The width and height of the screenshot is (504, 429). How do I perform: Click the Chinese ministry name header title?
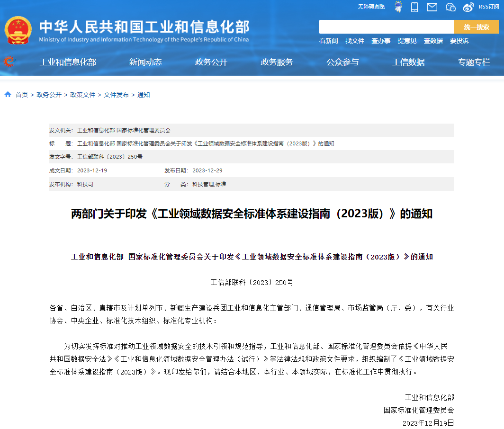pos(144,27)
